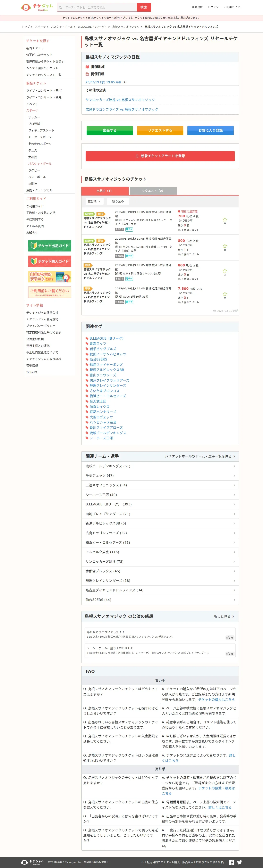
Task: Open ご利用ガイド in the header
Action: [x=232, y=7]
